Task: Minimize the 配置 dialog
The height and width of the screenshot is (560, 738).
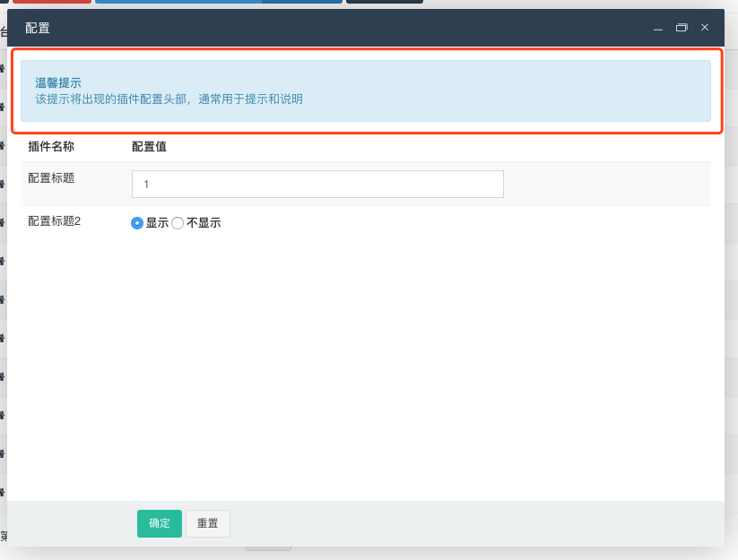Action: (x=658, y=28)
